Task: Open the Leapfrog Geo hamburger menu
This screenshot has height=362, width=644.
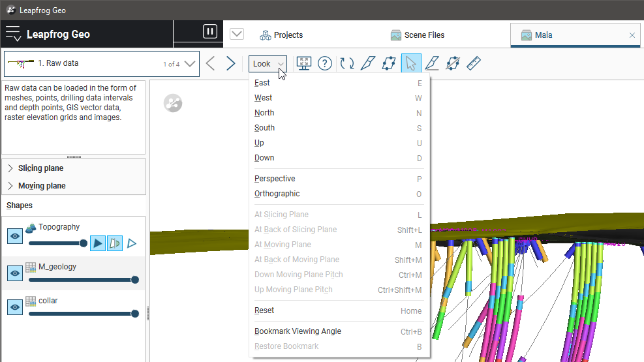Action: pos(13,34)
